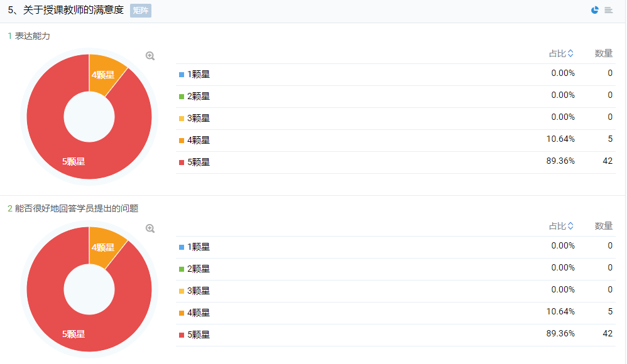Click green 2颗星 legend swatch in 表达能力
The image size is (627, 364).
[x=182, y=97]
